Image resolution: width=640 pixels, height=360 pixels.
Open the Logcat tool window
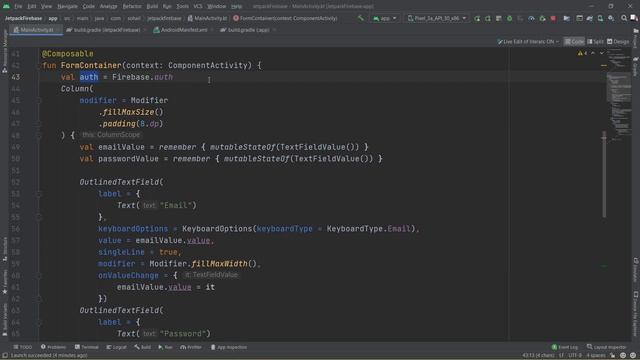pyautogui.click(x=116, y=347)
